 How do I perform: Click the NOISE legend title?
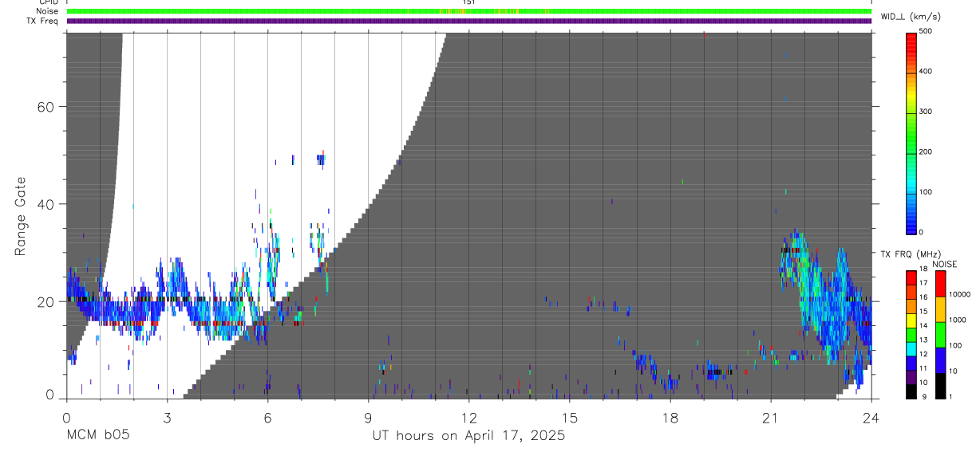[x=944, y=264]
